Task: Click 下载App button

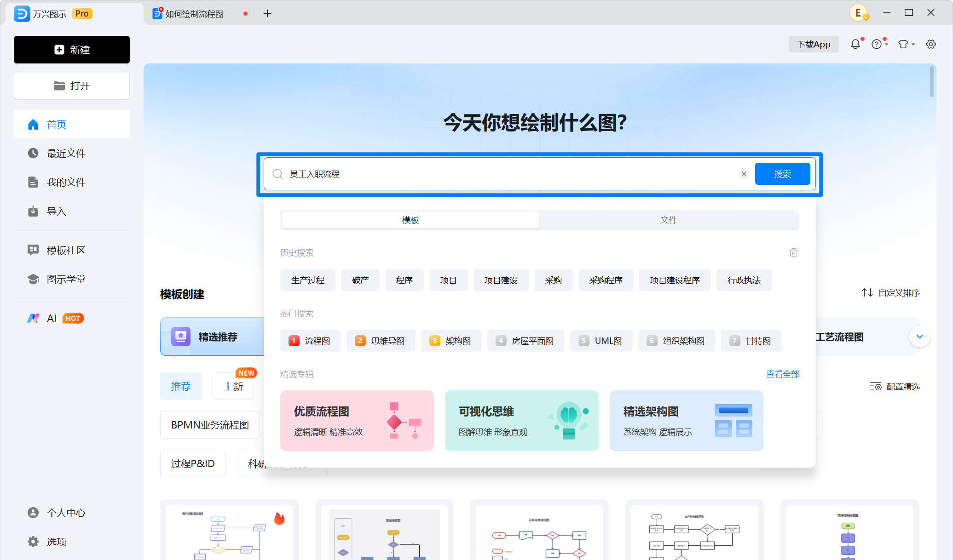Action: pos(814,44)
